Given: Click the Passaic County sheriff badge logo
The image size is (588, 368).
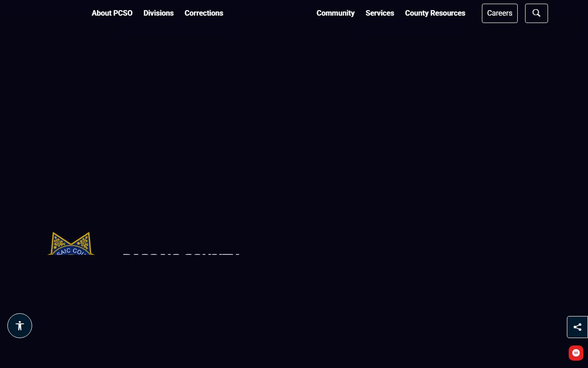Looking at the screenshot, I should point(71,244).
